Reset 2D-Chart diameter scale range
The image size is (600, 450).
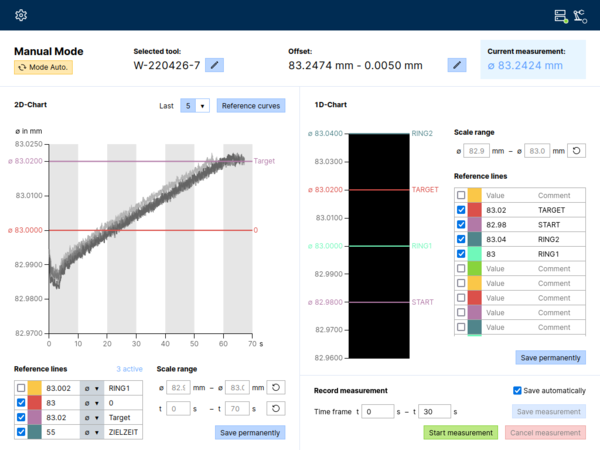pos(276,388)
